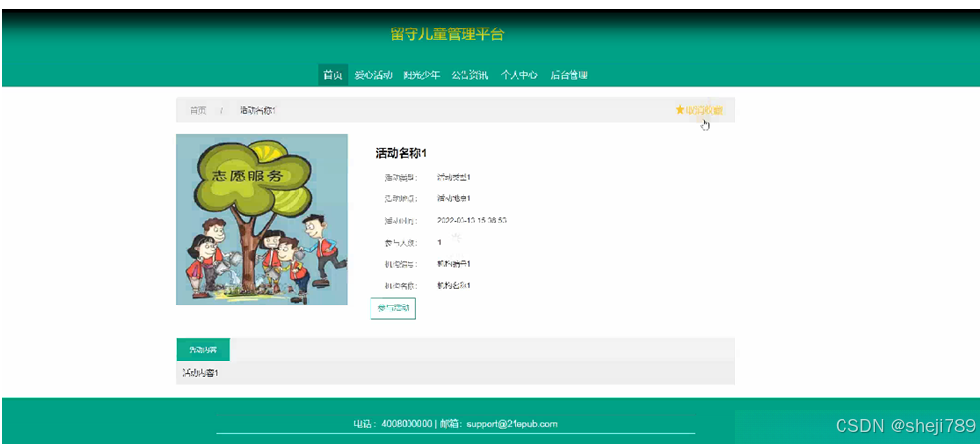Open 个人中心 from the navigation bar
The width and height of the screenshot is (980, 444).
(518, 75)
